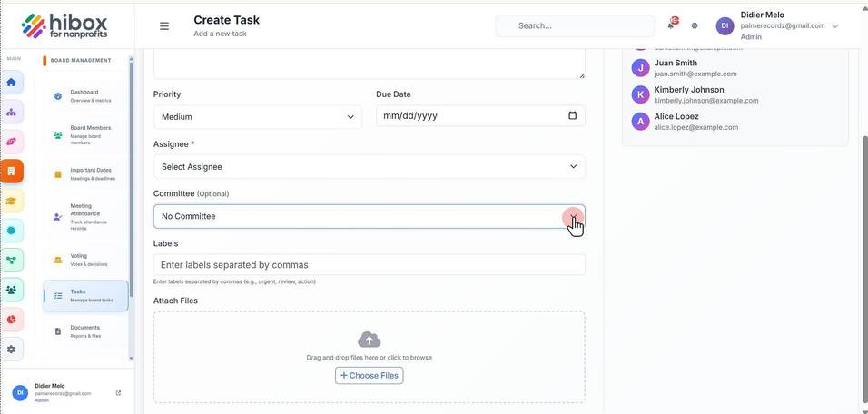This screenshot has width=868, height=414.
Task: Click the Choose Files button
Action: pos(370,375)
